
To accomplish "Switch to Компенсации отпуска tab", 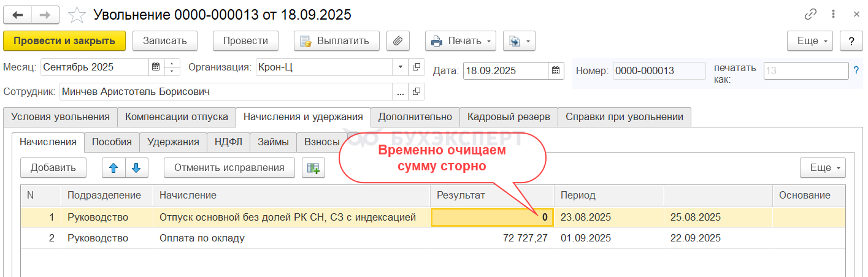I will coord(177,116).
